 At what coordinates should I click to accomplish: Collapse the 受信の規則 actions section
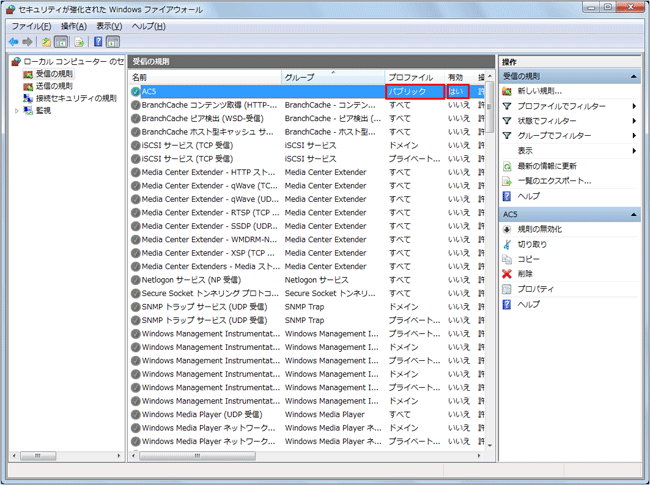[x=633, y=76]
